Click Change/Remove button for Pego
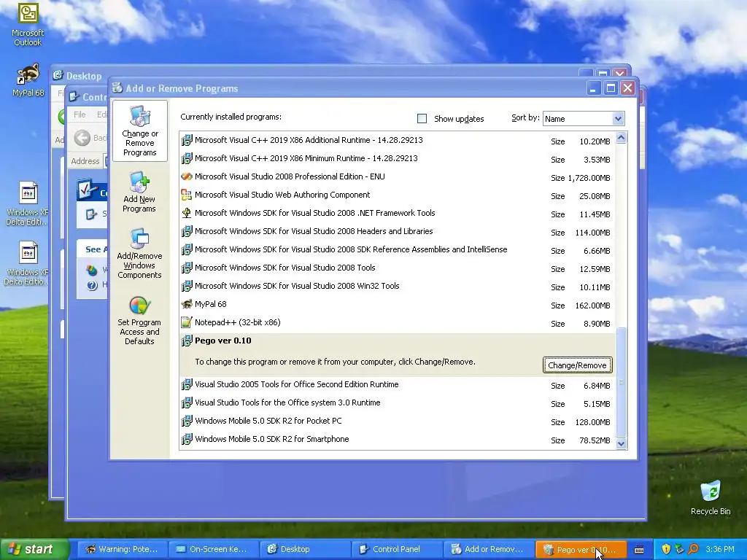The image size is (747, 560). (577, 365)
